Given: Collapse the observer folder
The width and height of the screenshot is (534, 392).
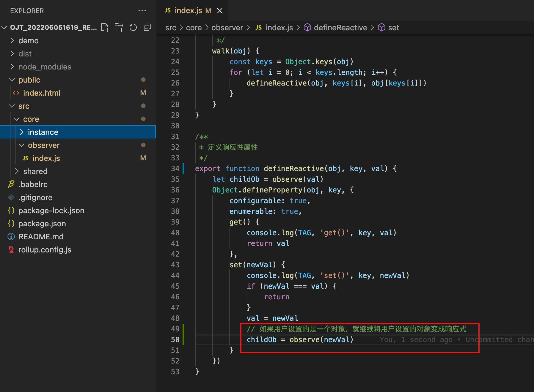Looking at the screenshot, I should (21, 145).
